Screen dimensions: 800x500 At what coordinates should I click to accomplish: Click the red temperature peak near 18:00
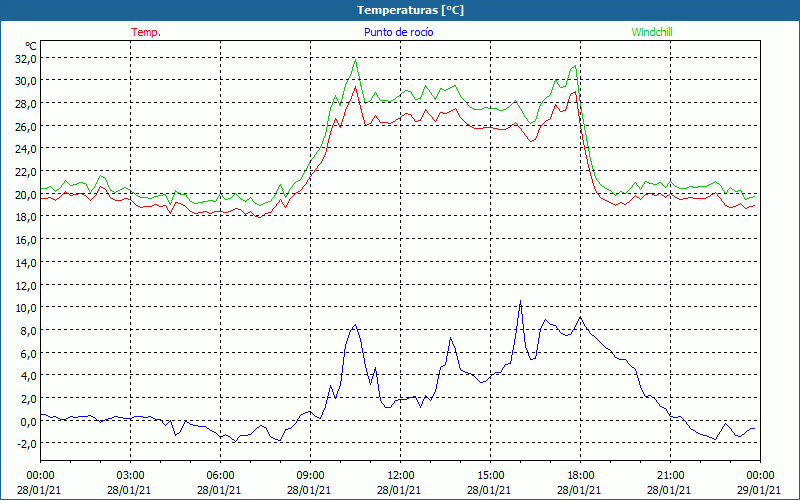(x=575, y=92)
